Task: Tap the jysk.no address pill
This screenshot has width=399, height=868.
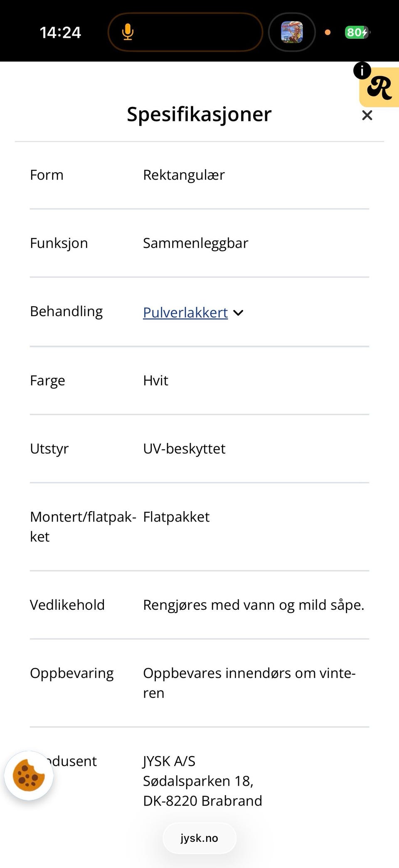Action: (199, 838)
